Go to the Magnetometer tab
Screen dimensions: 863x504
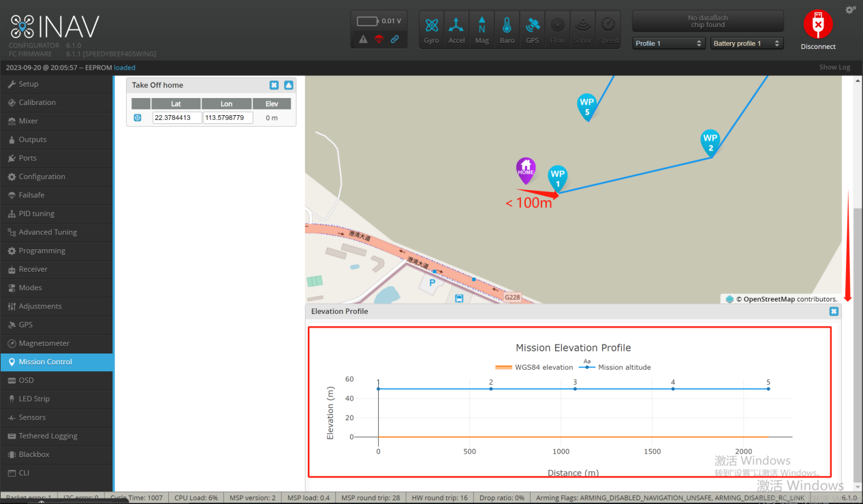(x=57, y=343)
